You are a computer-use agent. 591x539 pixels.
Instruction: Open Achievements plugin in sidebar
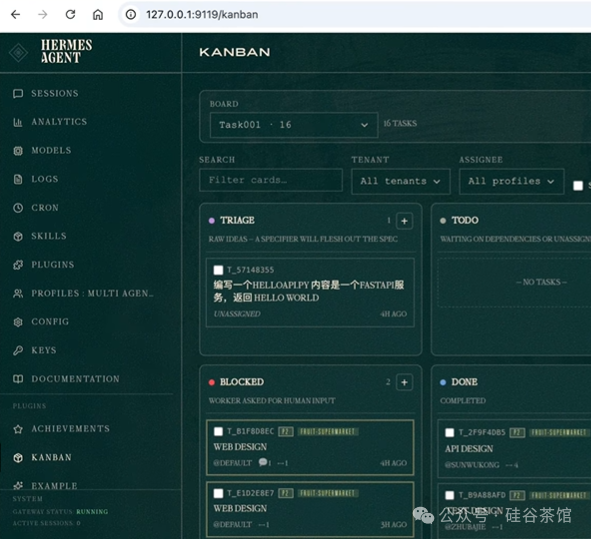pos(70,429)
